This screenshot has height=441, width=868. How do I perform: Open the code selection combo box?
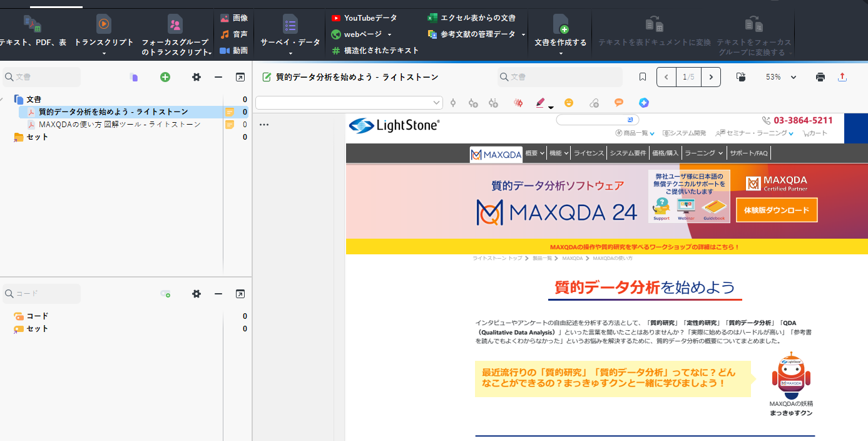pos(349,103)
